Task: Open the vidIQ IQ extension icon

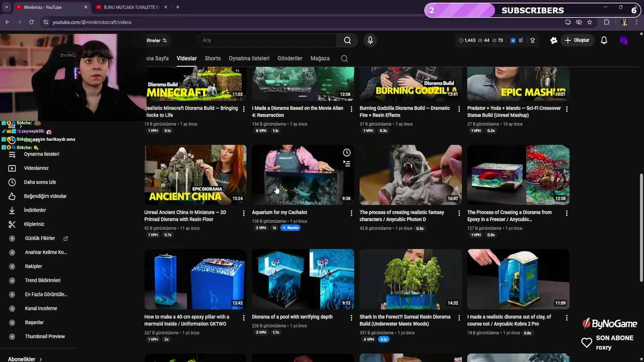Action: pyautogui.click(x=513, y=40)
